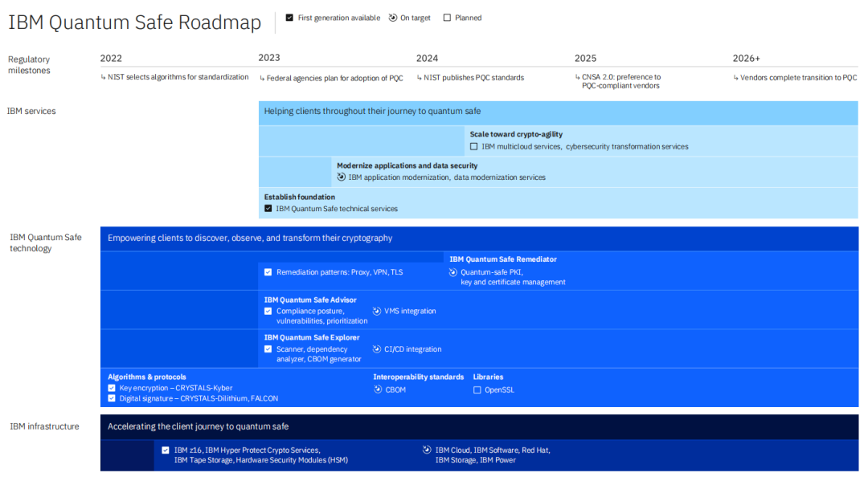Click Establish foundation heading
868x481 pixels.
tap(300, 197)
